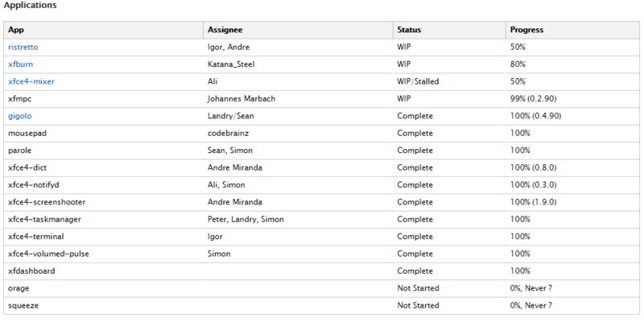Open the xfce4-mixer app link
The image size is (644, 322).
[x=31, y=81]
